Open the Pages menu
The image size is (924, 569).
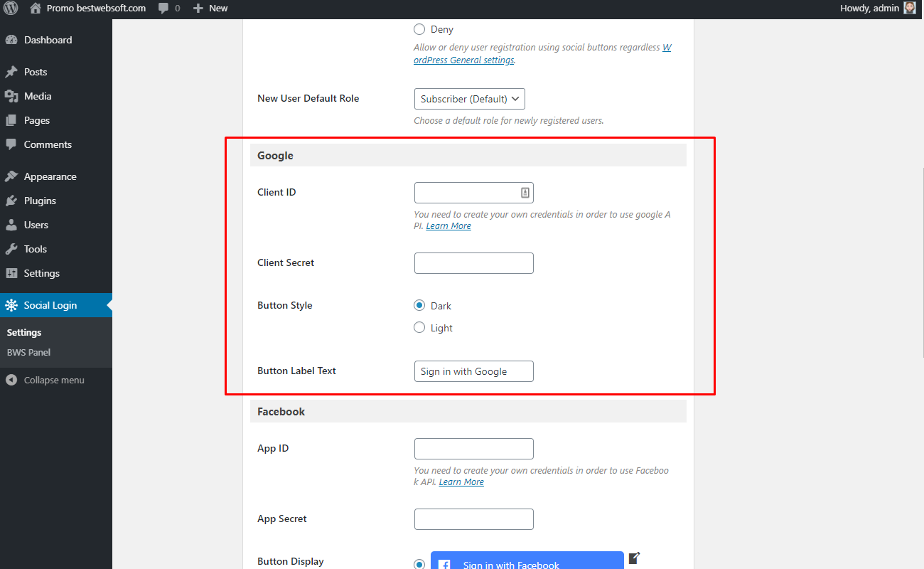click(56, 120)
